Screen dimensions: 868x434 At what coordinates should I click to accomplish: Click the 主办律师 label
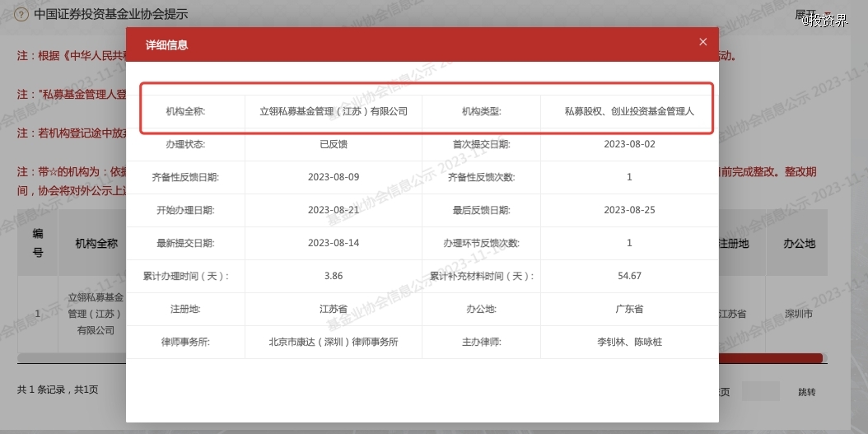[x=482, y=342]
